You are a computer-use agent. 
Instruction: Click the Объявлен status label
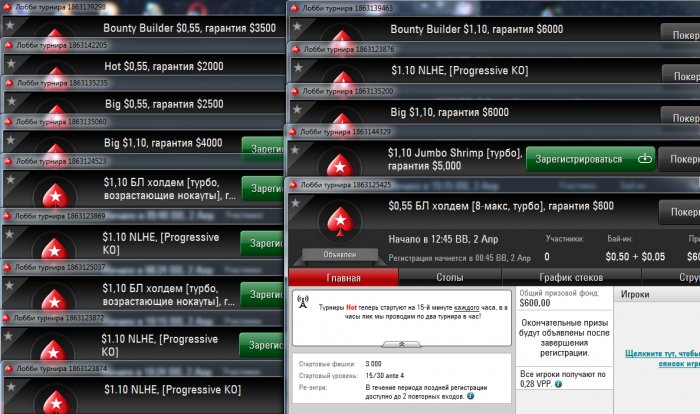[x=340, y=255]
